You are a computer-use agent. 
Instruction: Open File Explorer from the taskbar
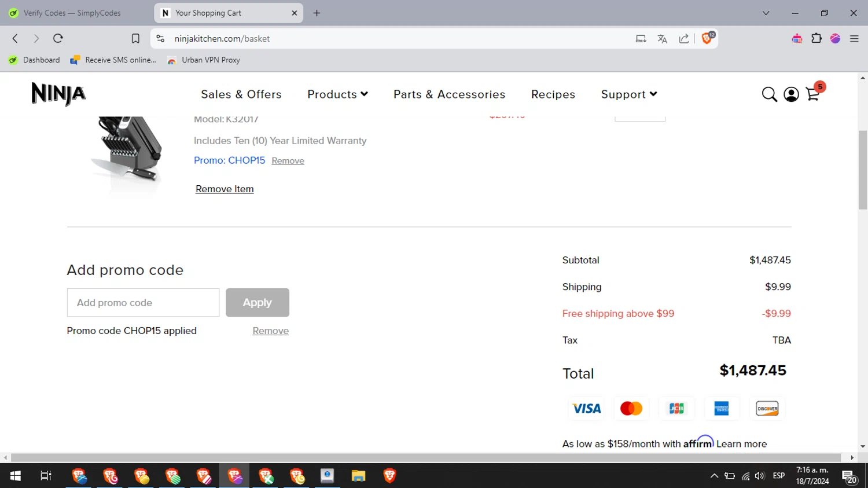coord(358,476)
